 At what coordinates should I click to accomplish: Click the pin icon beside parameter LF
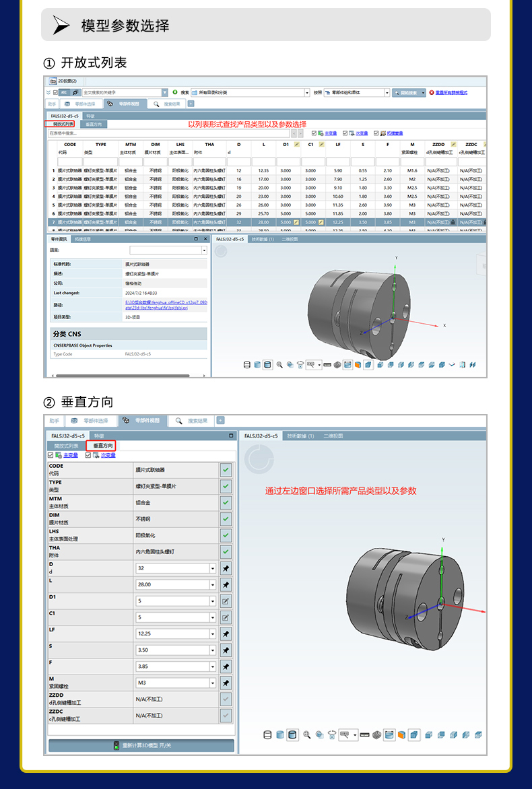(226, 633)
